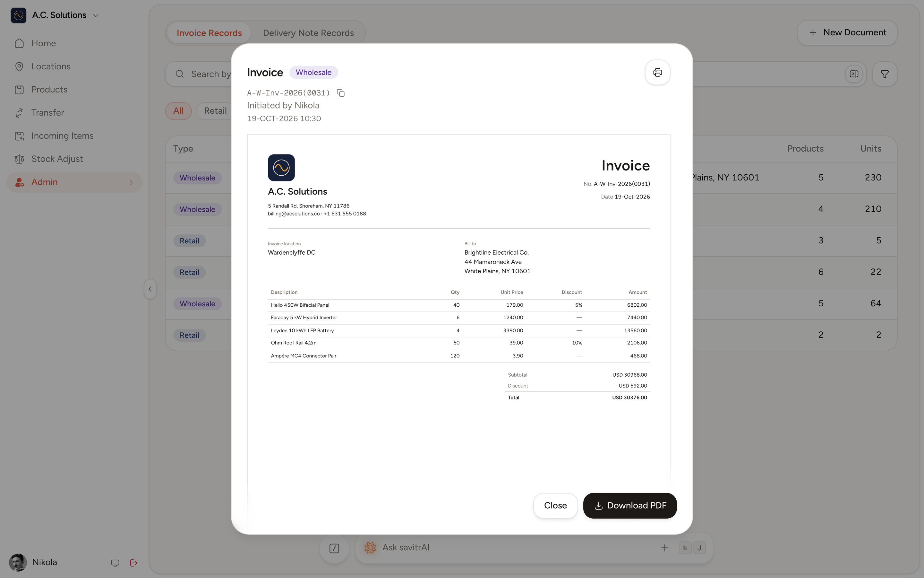
Task: Click the Ampère MC4 Connector Pair line
Action: 458,356
